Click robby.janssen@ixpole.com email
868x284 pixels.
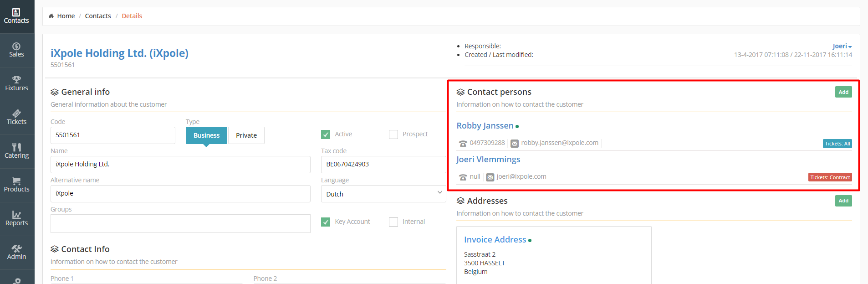[x=560, y=143]
